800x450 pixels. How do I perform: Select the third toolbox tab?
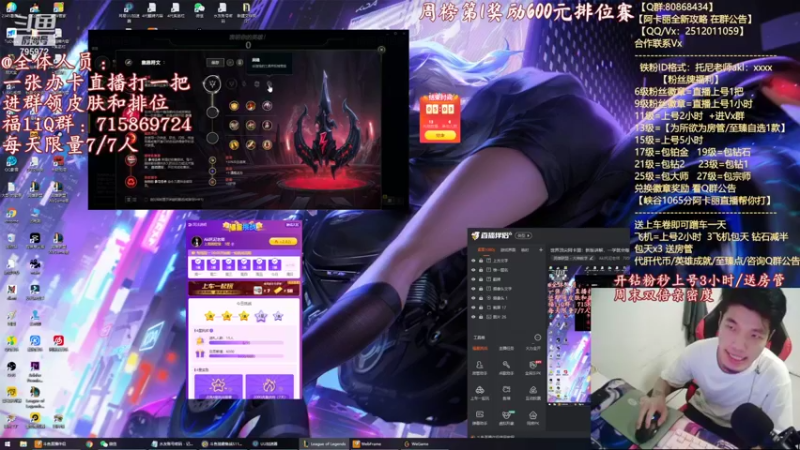533,348
